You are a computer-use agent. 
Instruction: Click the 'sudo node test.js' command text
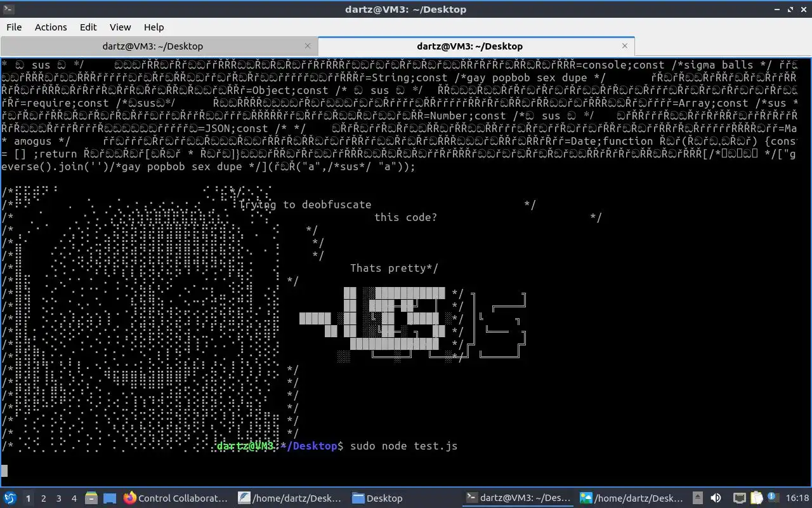pos(403,446)
